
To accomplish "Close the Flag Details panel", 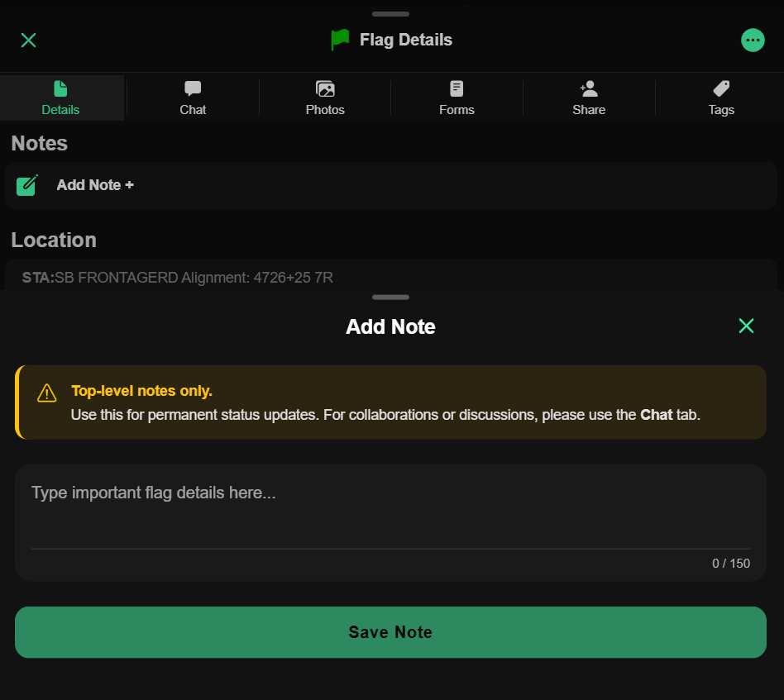I will pos(28,40).
